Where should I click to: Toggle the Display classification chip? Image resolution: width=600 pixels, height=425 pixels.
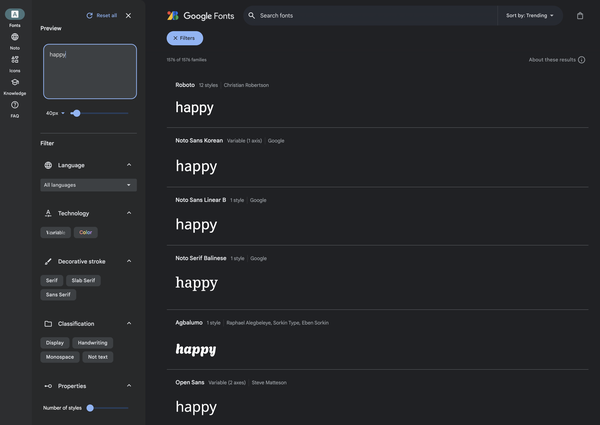click(55, 343)
